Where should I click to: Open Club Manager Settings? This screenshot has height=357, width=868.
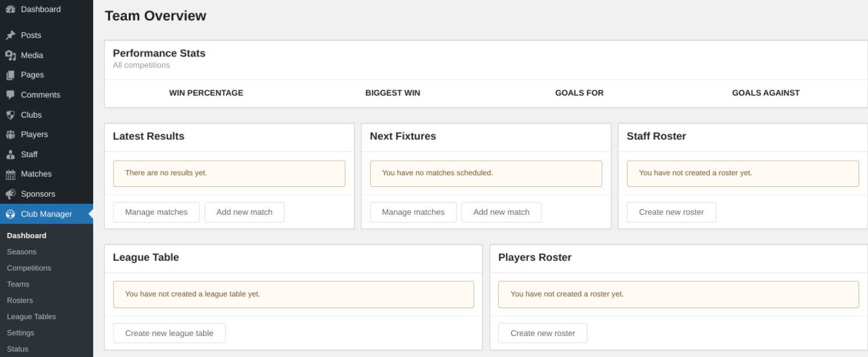point(20,333)
